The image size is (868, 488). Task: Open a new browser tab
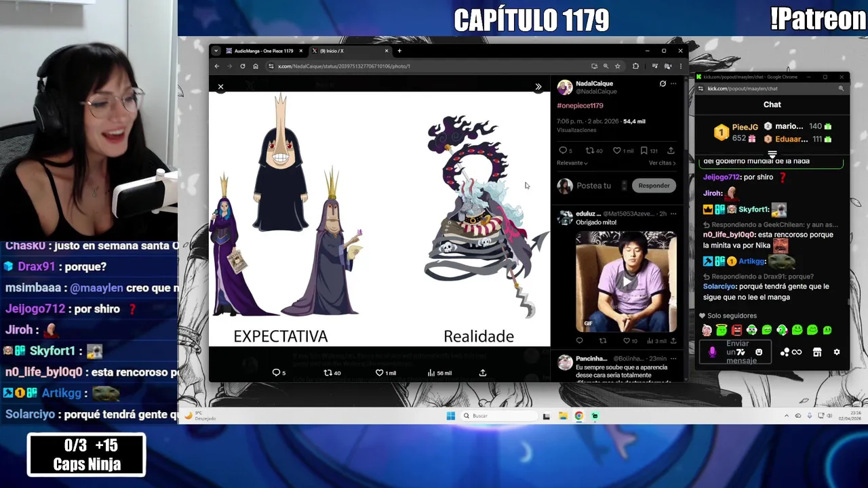tap(399, 51)
